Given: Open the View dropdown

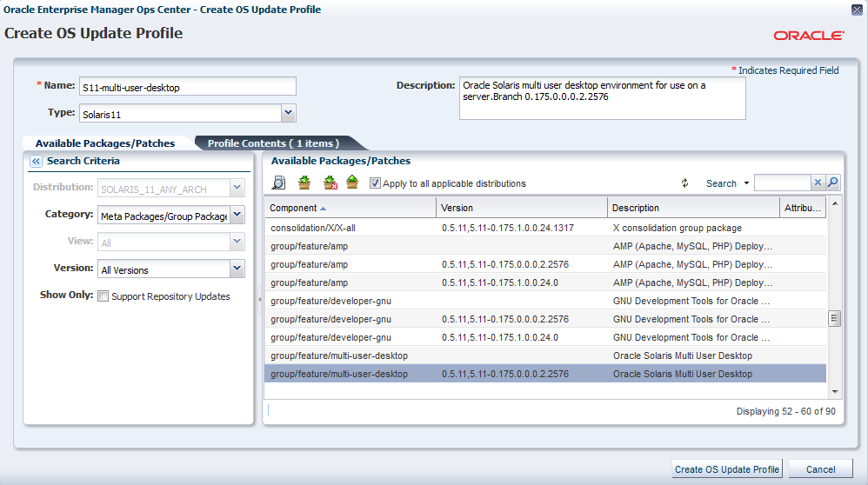Looking at the screenshot, I should [x=237, y=241].
